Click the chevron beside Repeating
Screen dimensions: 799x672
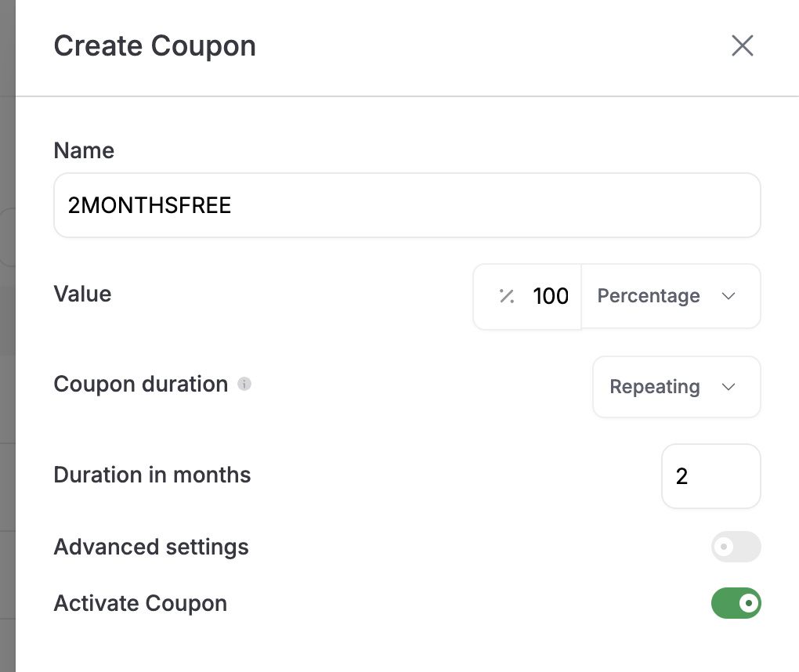728,387
